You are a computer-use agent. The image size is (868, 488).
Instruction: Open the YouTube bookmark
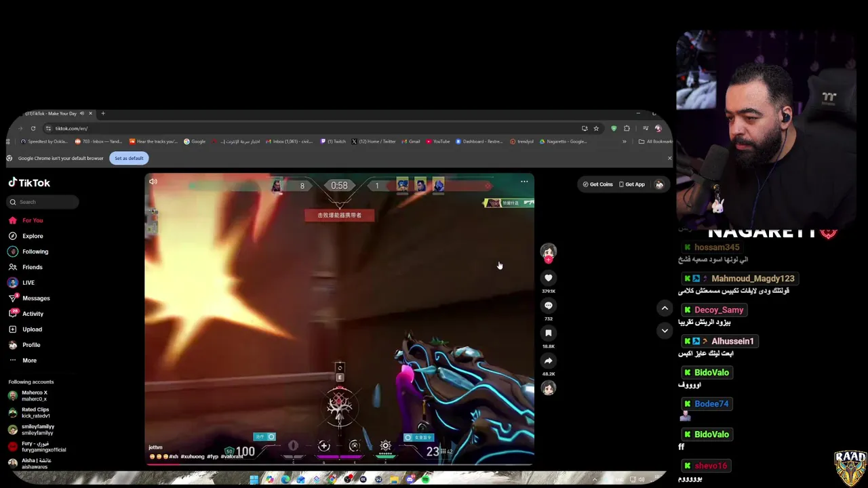point(438,142)
